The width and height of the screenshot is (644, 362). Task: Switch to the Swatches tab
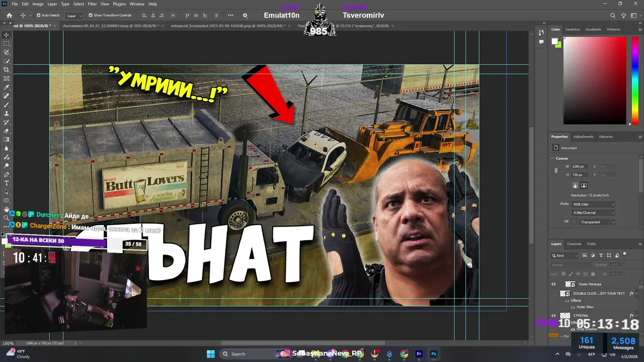coord(573,29)
